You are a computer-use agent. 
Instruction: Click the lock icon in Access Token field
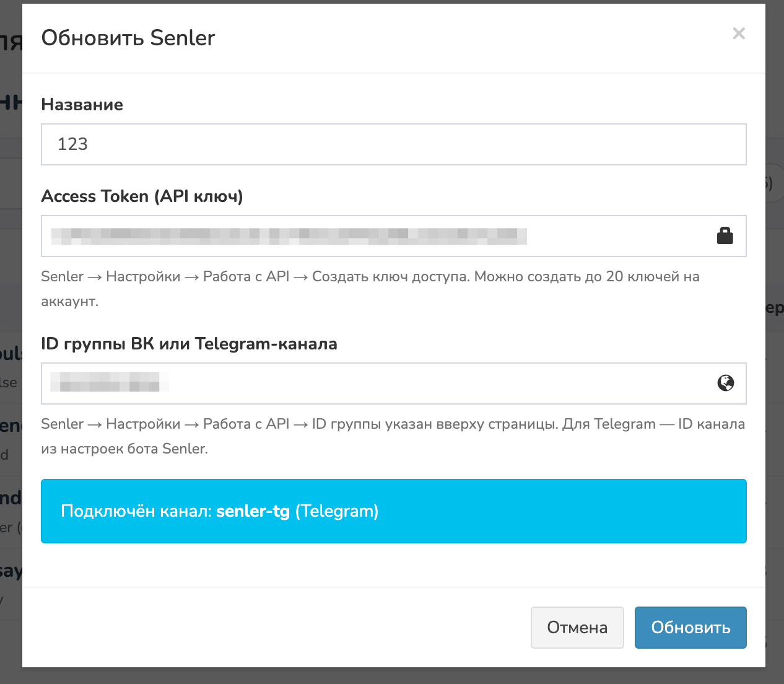(x=725, y=236)
